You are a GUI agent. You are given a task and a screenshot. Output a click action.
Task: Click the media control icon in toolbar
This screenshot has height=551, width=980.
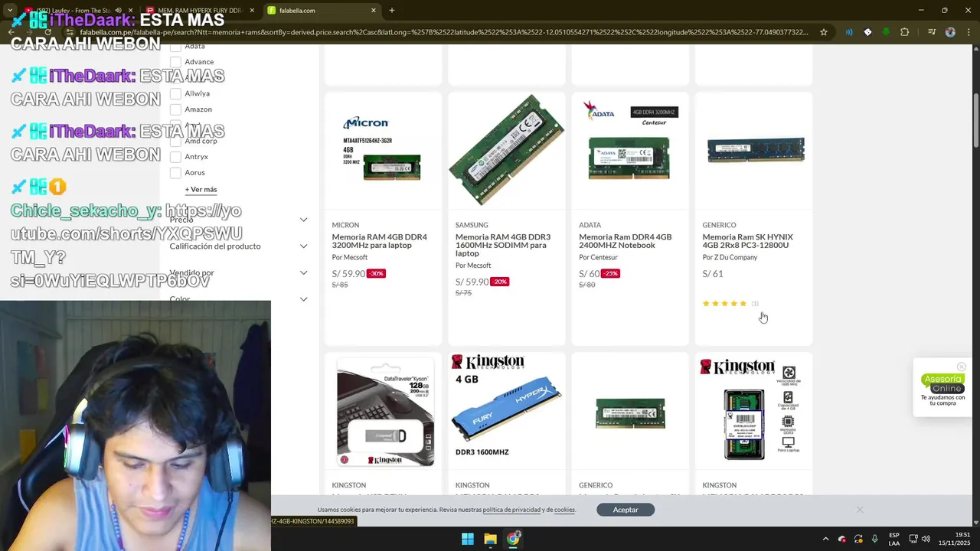(x=932, y=32)
